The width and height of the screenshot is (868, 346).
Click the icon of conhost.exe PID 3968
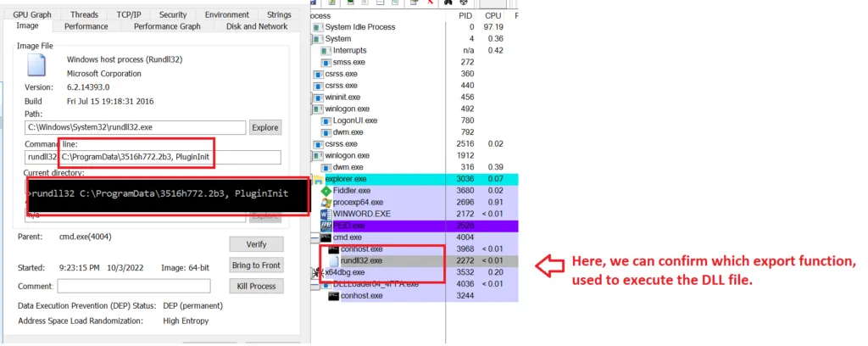(334, 249)
